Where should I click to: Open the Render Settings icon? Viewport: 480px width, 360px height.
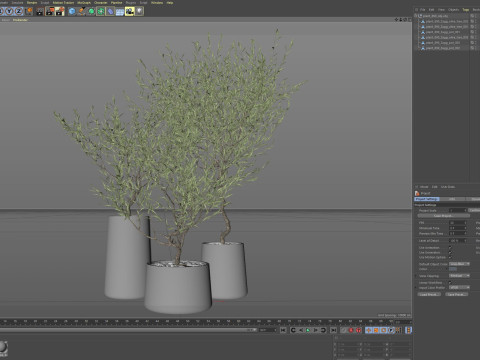pyautogui.click(x=60, y=11)
